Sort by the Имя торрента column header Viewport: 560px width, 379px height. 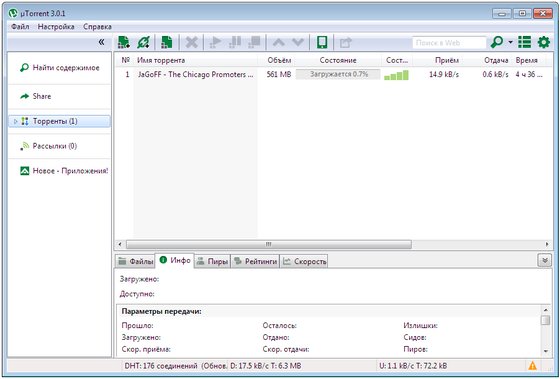(x=196, y=60)
